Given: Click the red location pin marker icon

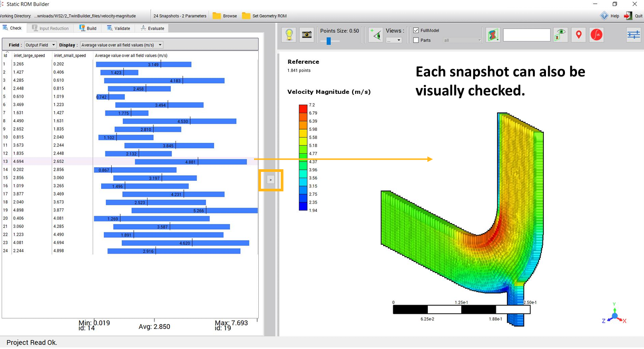Looking at the screenshot, I should coord(578,34).
